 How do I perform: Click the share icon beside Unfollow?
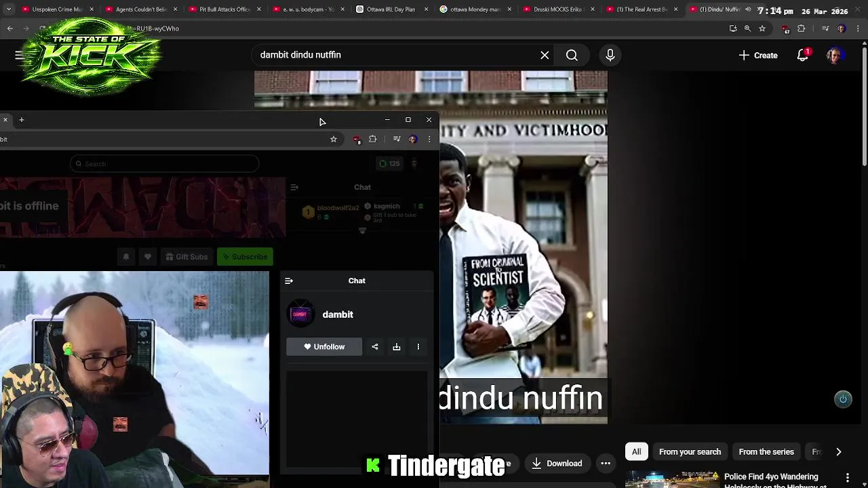[x=375, y=347]
